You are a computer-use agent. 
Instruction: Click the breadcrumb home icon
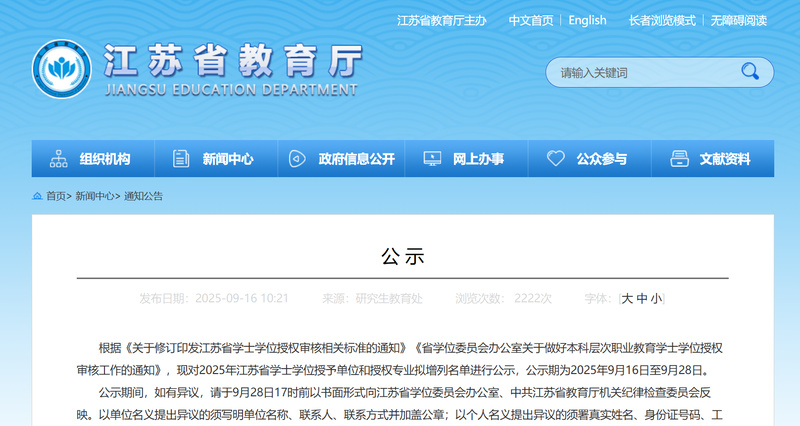click(x=37, y=196)
